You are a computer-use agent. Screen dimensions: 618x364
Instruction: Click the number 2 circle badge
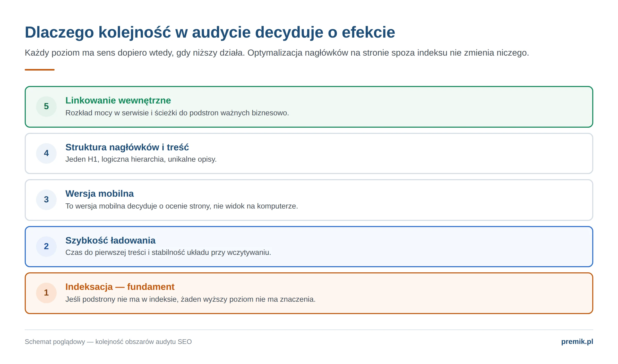tap(46, 247)
